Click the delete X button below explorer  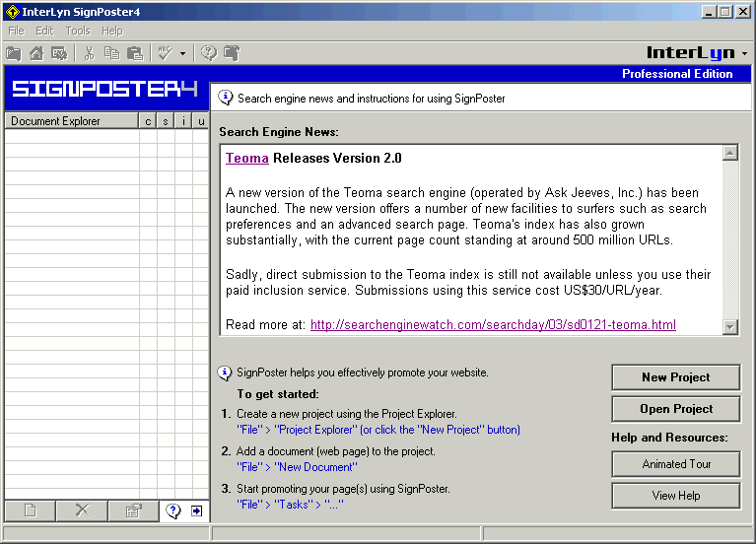tap(82, 510)
